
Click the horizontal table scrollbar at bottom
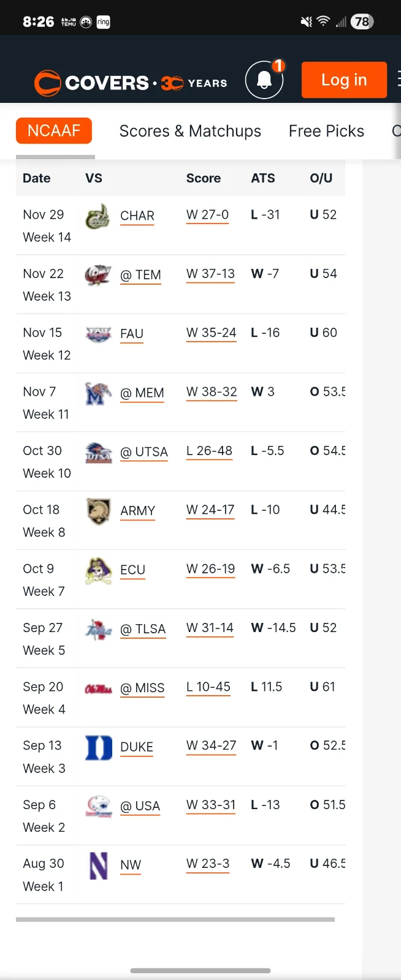pos(175,919)
